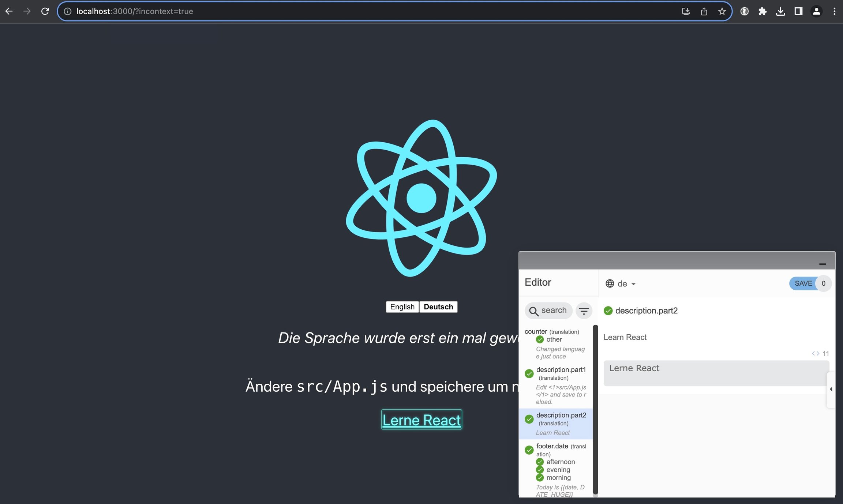
Task: Open the browser extensions puzzle icon
Action: point(762,11)
